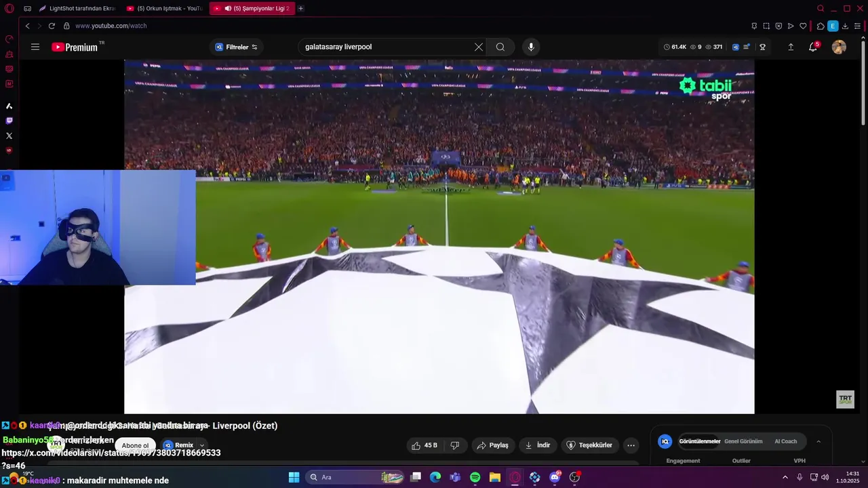Image resolution: width=868 pixels, height=488 pixels.
Task: Click the video player area
Action: coord(439,237)
